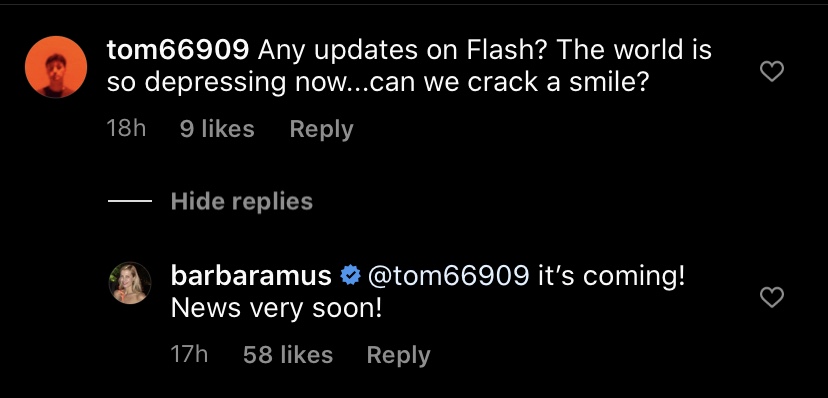Reply to tom66909's comment
The width and height of the screenshot is (828, 398).
pos(321,129)
